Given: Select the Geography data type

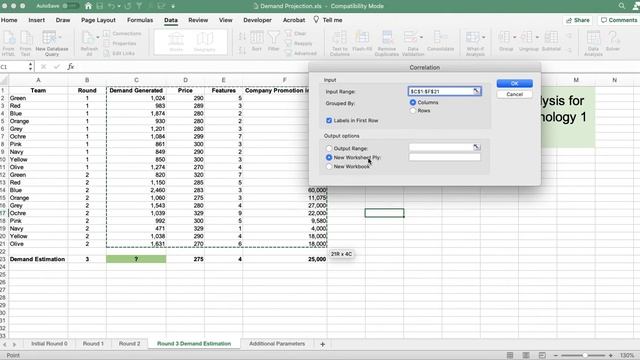Looking at the screenshot, I should point(204,42).
